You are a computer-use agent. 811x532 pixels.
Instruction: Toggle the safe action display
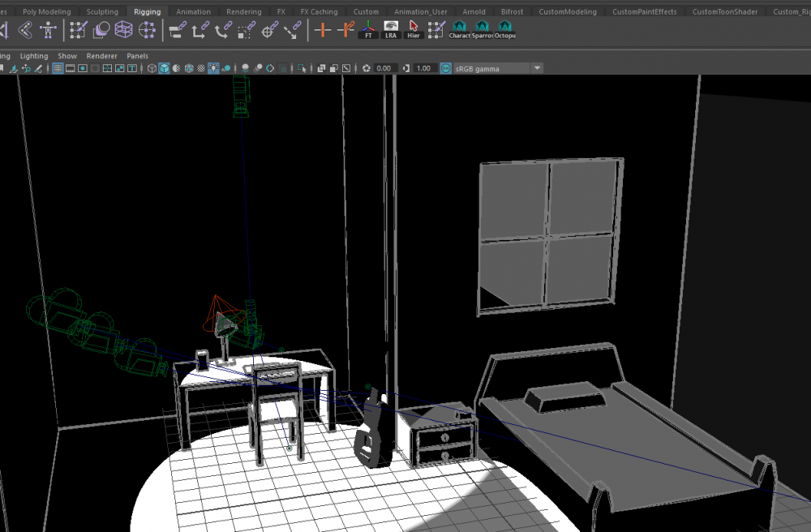pyautogui.click(x=119, y=68)
